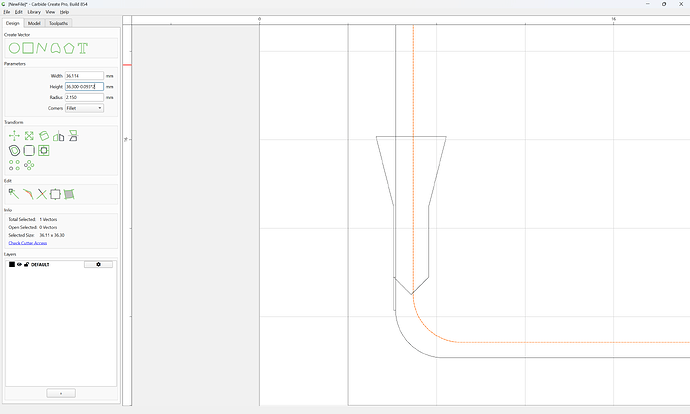Image resolution: width=690 pixels, height=414 pixels.
Task: Choose the Curve drawing tool
Action: (55, 48)
